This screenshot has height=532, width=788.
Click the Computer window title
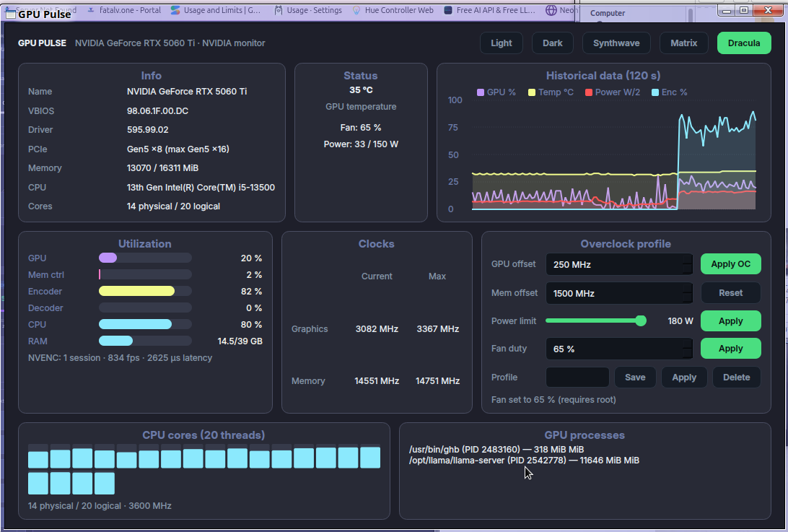click(x=608, y=13)
